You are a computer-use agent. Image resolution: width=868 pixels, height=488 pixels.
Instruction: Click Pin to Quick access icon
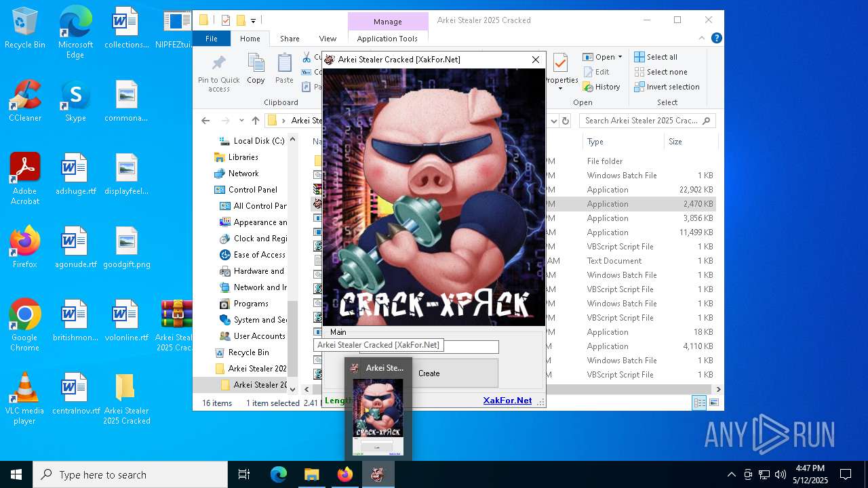point(219,73)
